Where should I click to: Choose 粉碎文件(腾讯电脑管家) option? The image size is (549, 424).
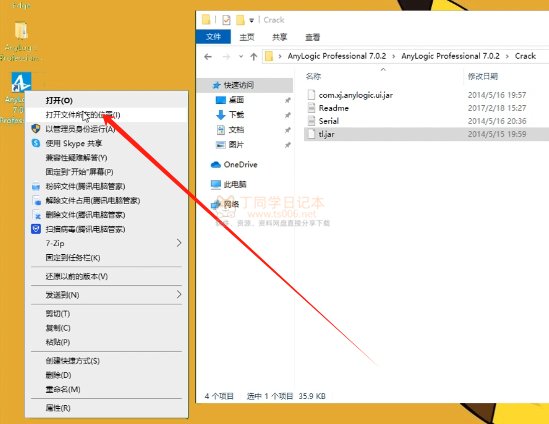pyautogui.click(x=106, y=186)
